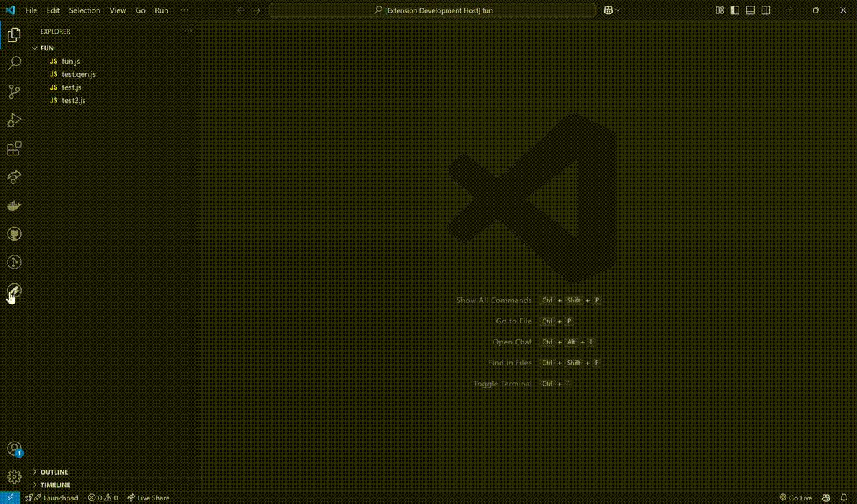Click the remote window status icon

[10, 498]
